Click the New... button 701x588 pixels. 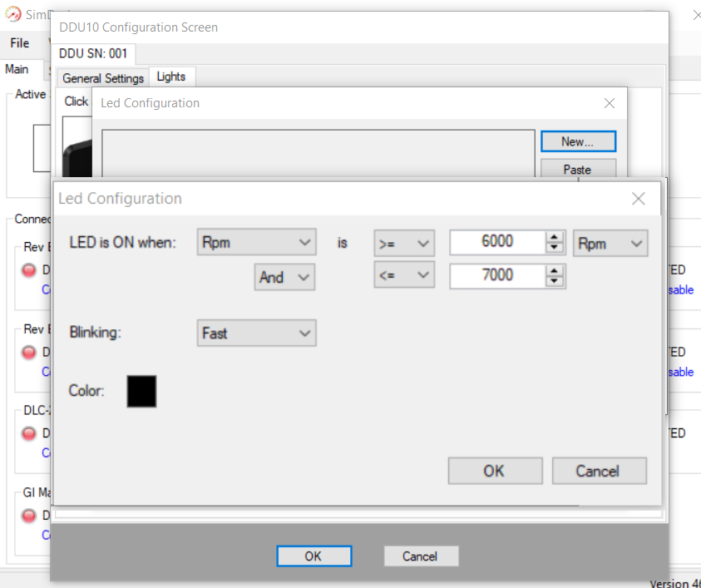click(x=578, y=141)
